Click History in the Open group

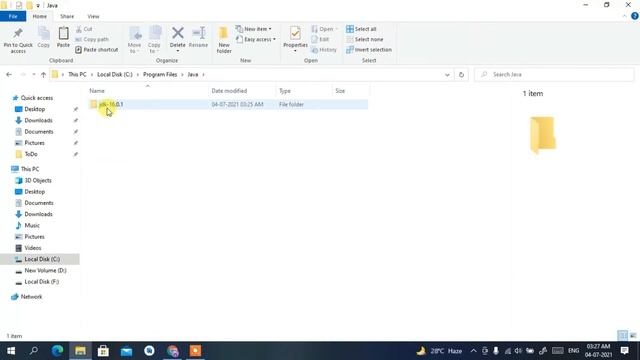(324, 49)
